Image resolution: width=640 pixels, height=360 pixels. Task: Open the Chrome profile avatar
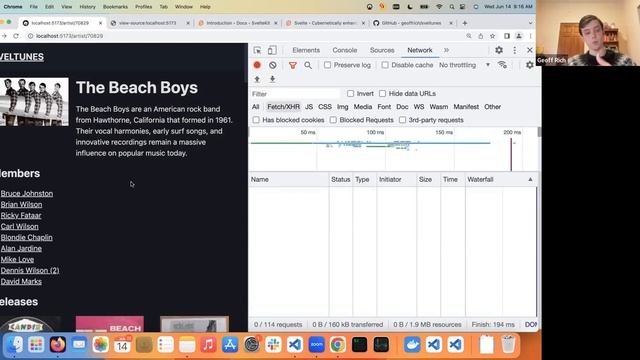point(519,36)
